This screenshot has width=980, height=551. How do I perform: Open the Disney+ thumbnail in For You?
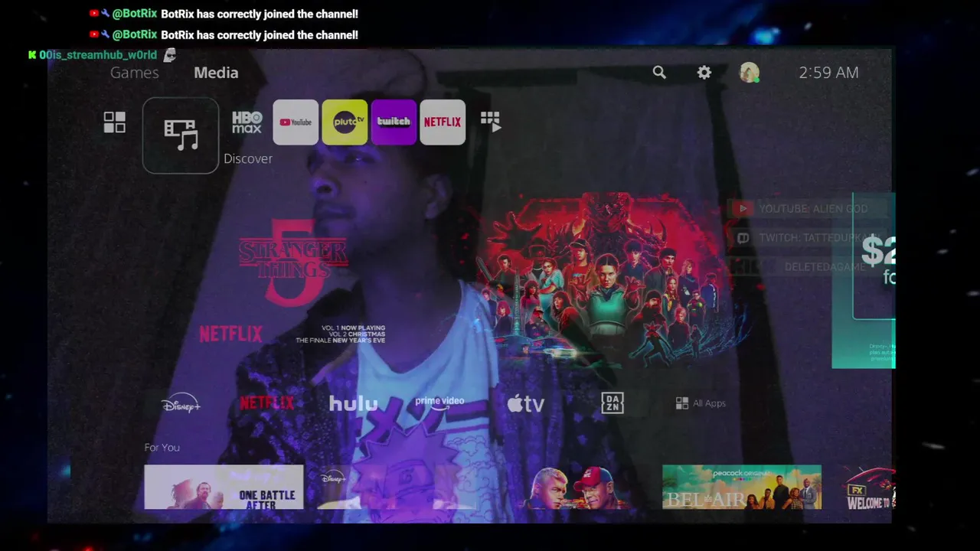(397, 487)
